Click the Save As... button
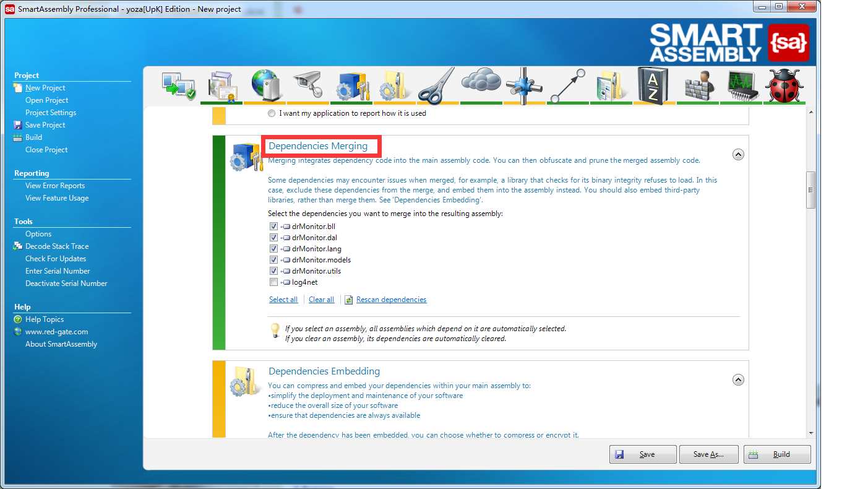The image size is (868, 489). click(x=709, y=454)
